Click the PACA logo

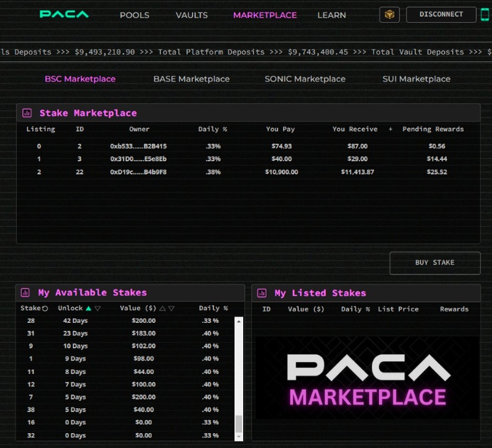tap(64, 14)
